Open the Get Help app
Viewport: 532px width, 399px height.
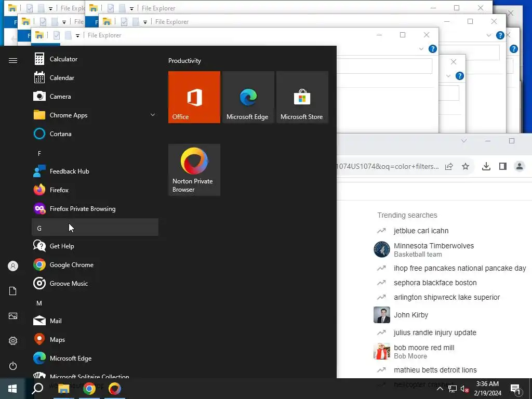click(95, 246)
